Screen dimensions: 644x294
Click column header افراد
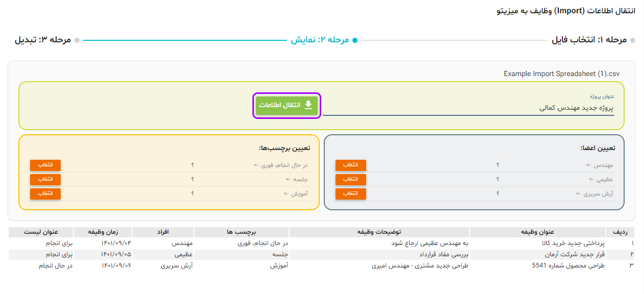tap(163, 232)
